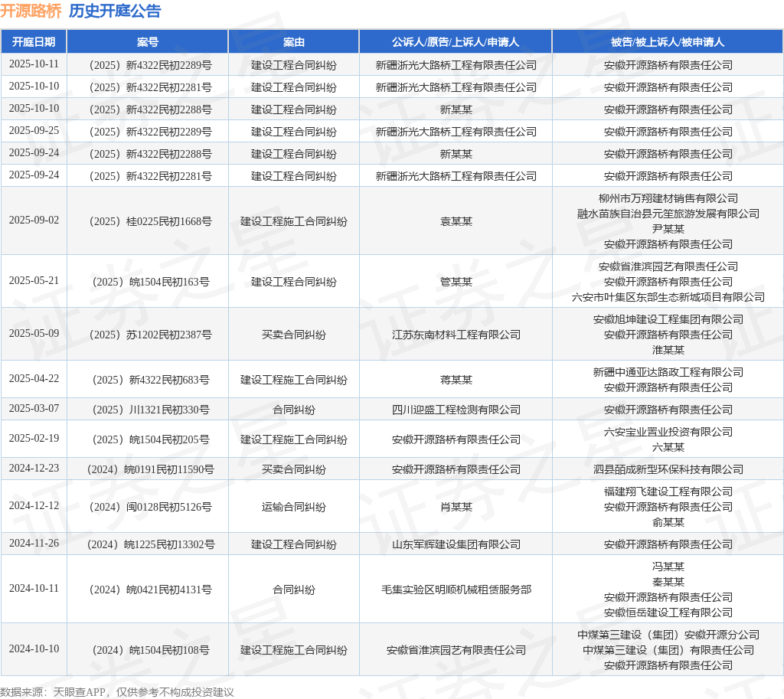This screenshot has height=699, width=784.
Task: Click defendant 冯某某
Action: point(668,567)
